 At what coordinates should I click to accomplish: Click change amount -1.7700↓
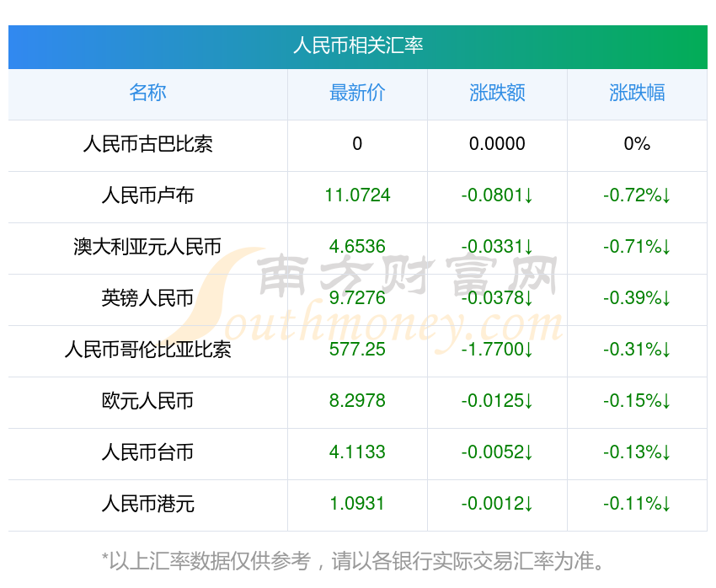tap(497, 350)
